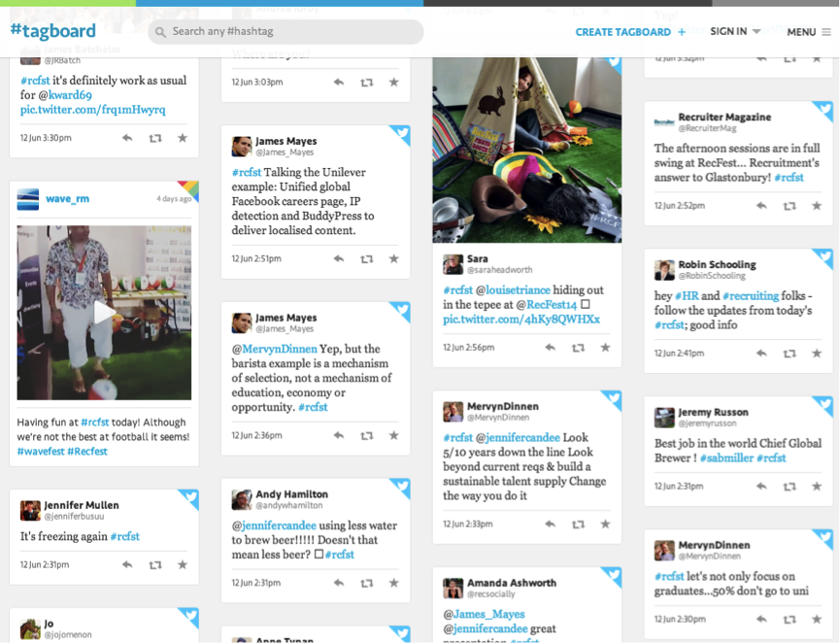The image size is (840, 643).
Task: Reply to the tweet mentioning @kward69
Action: click(x=127, y=138)
